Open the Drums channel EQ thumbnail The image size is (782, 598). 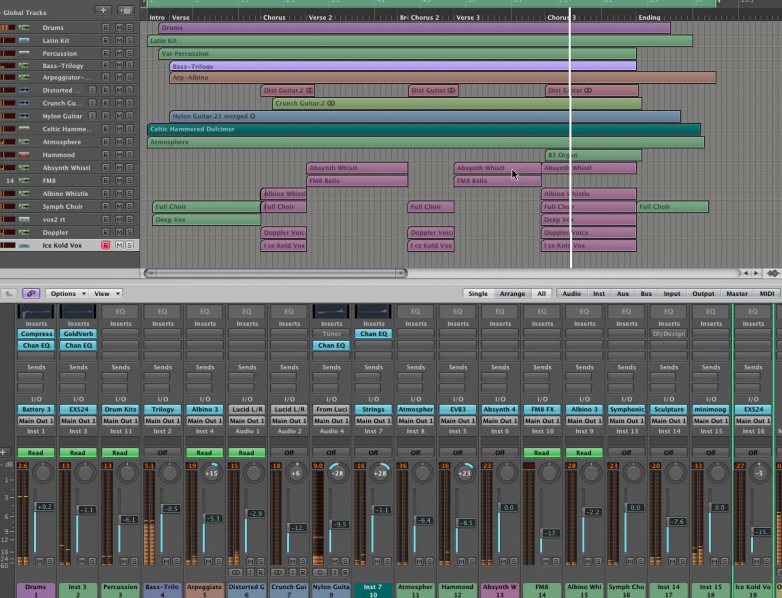point(35,312)
